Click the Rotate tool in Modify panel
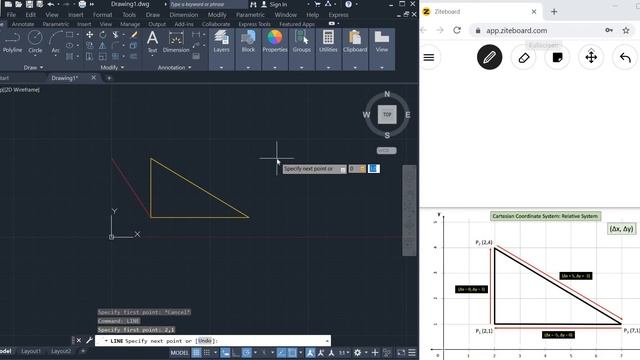 click(103, 35)
